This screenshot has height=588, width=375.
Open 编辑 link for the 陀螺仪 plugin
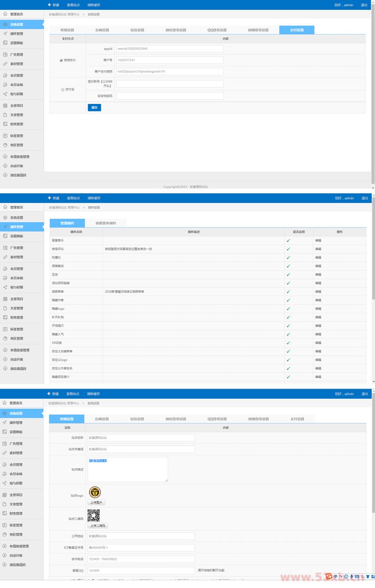[318, 257]
